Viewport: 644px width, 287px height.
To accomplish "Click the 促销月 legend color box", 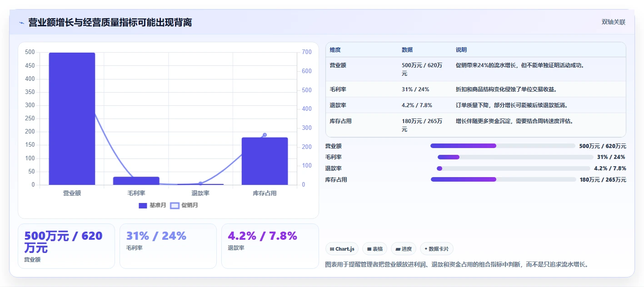I will (175, 206).
